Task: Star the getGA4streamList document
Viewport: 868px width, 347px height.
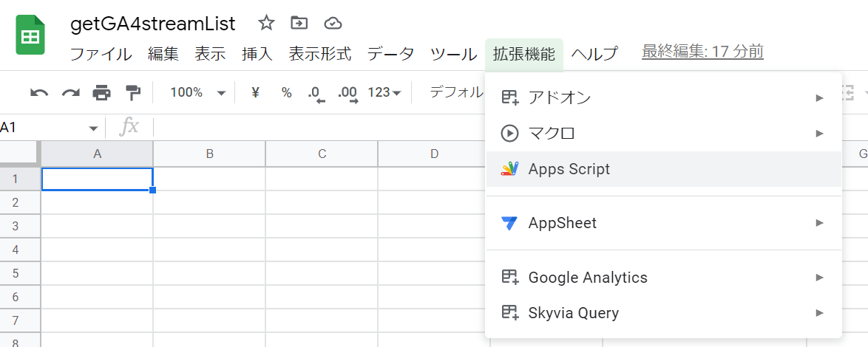Action: pos(266,23)
